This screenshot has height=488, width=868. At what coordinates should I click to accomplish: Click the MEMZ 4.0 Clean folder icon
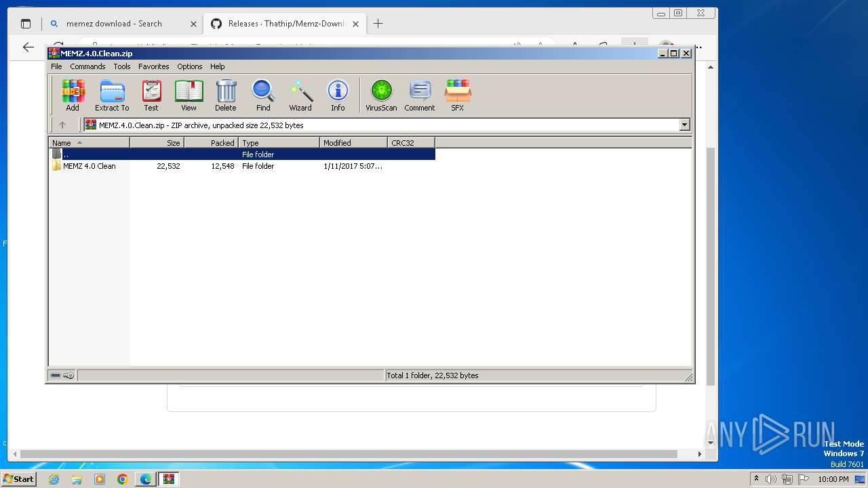click(57, 166)
